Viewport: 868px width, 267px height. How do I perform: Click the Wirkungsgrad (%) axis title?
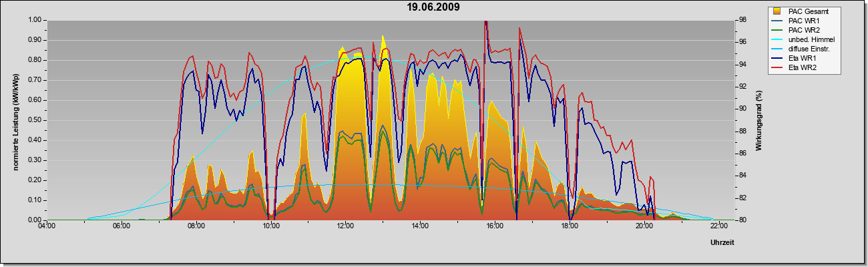(758, 120)
